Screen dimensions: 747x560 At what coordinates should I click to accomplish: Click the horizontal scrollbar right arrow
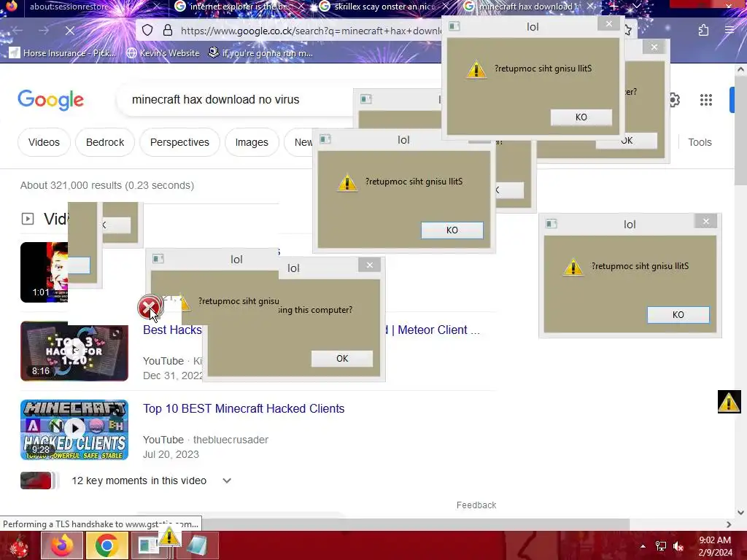point(729,524)
